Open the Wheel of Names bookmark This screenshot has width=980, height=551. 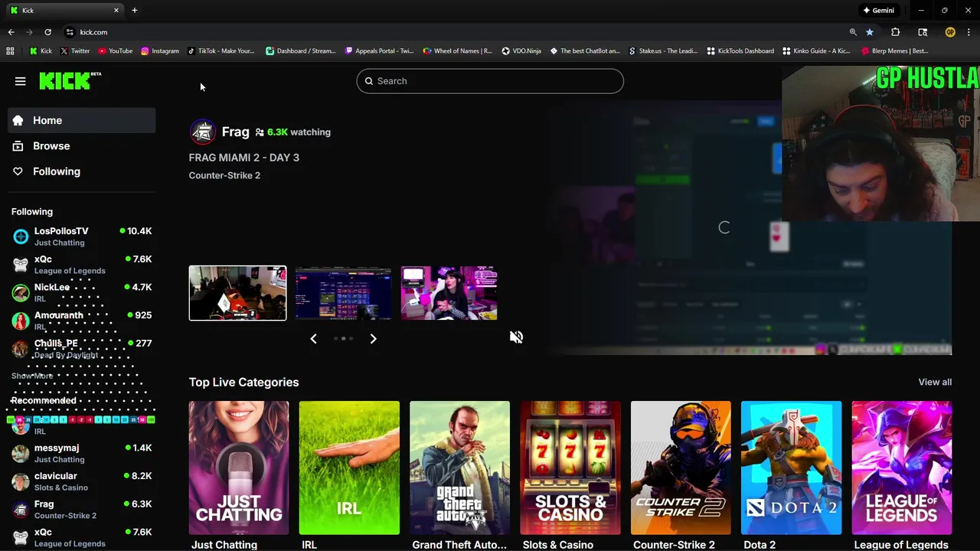[x=457, y=51]
